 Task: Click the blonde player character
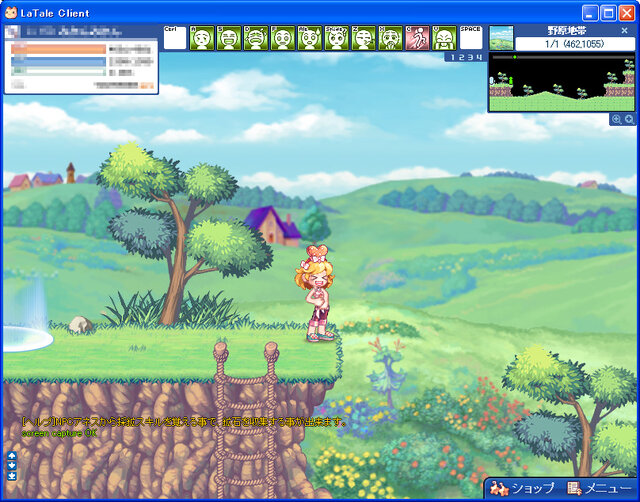click(316, 294)
